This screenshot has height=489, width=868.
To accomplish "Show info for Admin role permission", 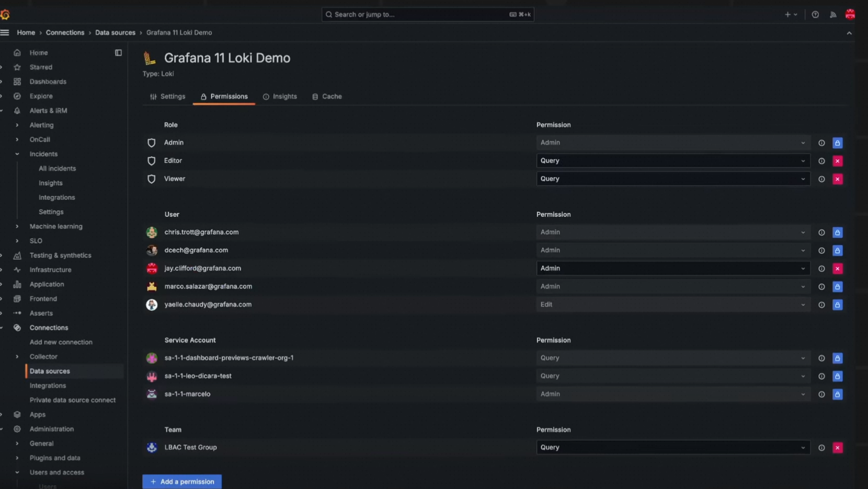I will coord(821,143).
